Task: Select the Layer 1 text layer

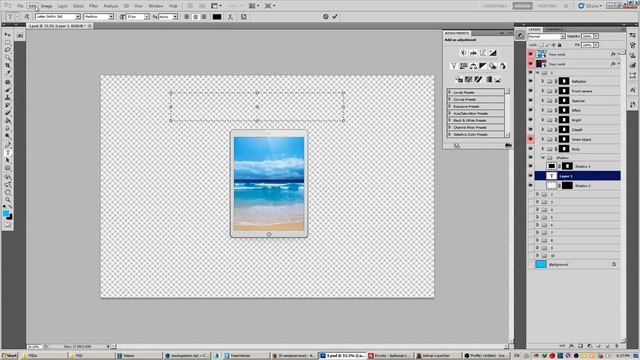Action: [578, 176]
